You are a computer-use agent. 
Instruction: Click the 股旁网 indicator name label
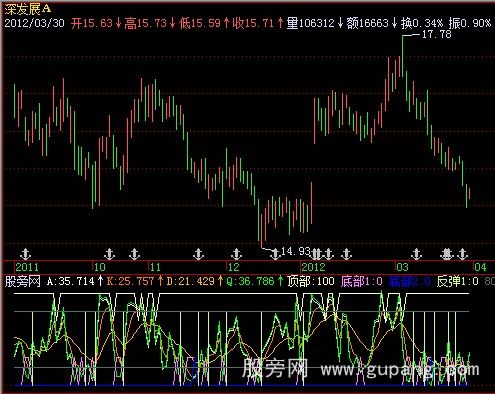(22, 281)
